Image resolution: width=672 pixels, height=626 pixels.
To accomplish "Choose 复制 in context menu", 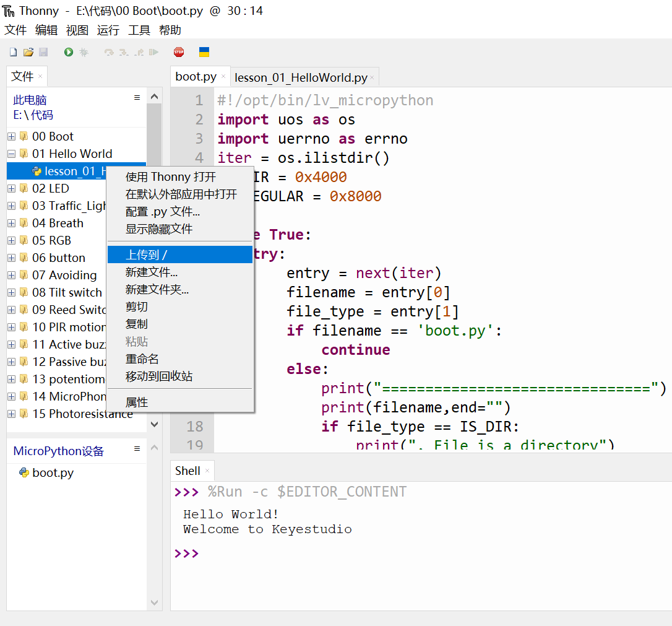I will (x=180, y=324).
